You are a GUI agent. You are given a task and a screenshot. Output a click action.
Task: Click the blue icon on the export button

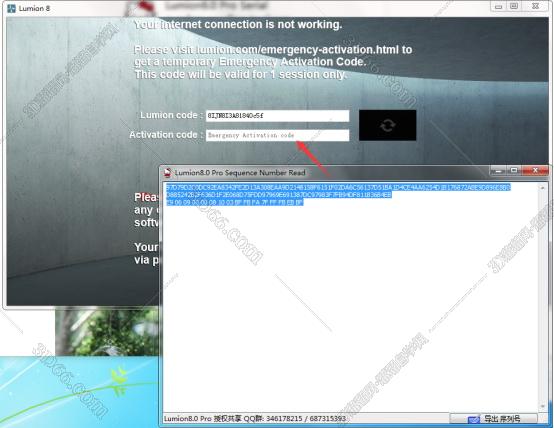(x=473, y=420)
